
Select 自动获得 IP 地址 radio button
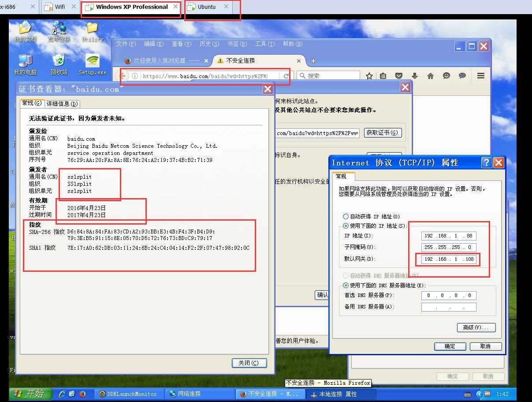(x=346, y=217)
